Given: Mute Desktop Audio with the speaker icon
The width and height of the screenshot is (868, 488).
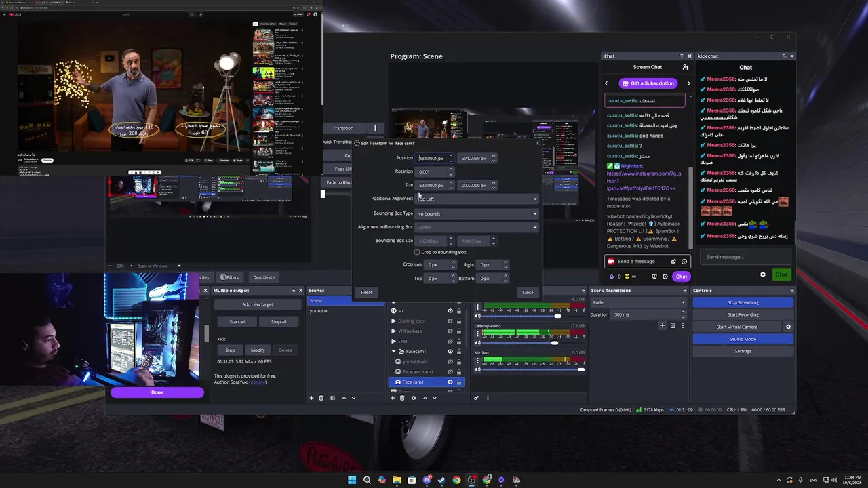Looking at the screenshot, I should point(477,342).
